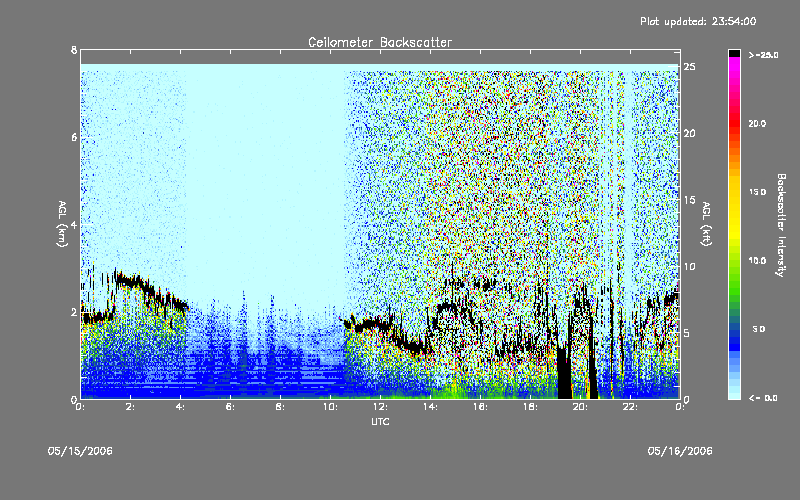Click the 10.0 colorbar scale label
800x500 pixels.
tap(757, 260)
